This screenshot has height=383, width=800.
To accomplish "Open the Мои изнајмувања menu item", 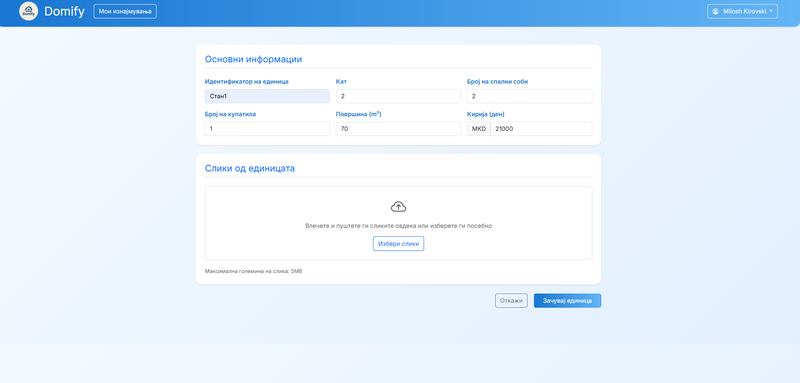I will (x=125, y=11).
